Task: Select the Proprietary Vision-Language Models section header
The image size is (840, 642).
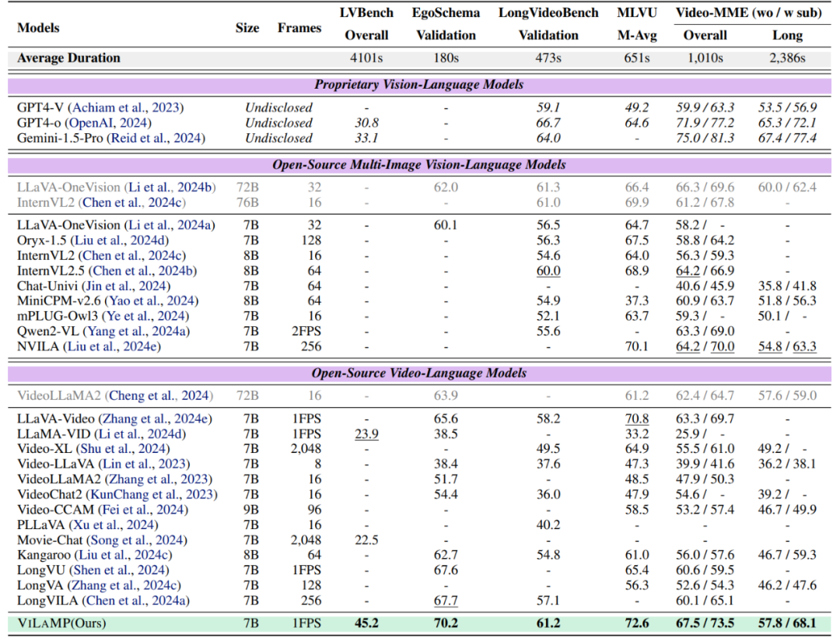Action: tap(418, 84)
